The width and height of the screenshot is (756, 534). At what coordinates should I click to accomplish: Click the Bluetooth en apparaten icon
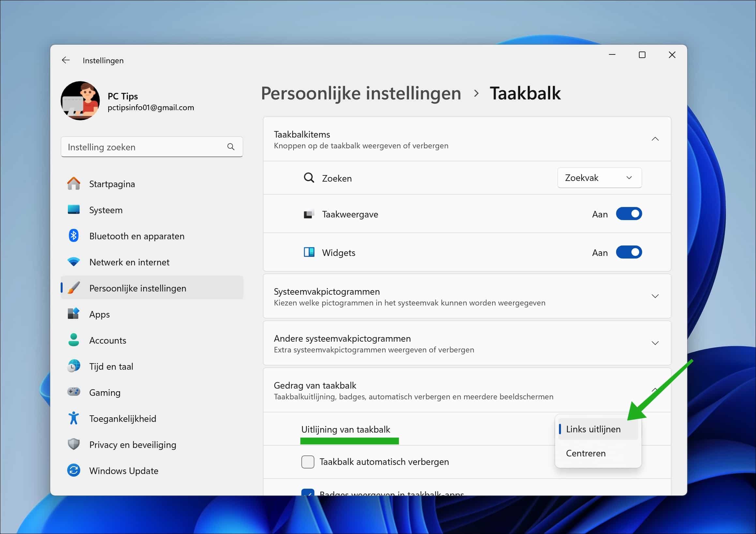pos(74,236)
